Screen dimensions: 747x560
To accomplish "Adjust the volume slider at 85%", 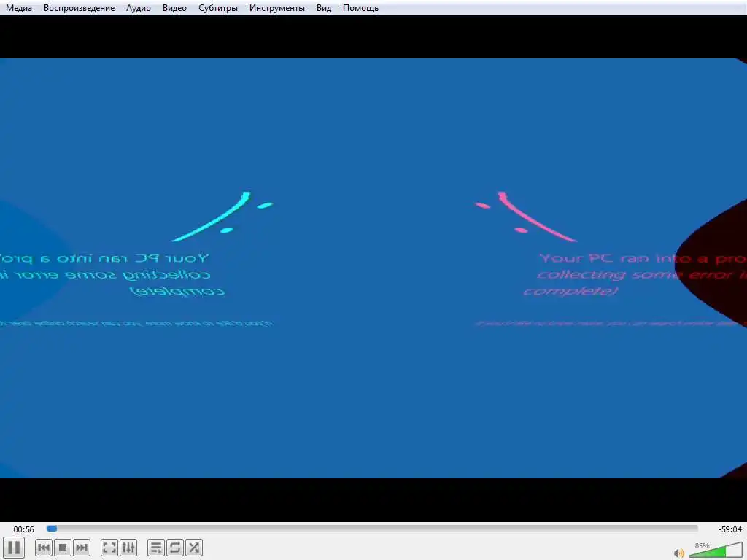I will point(715,551).
